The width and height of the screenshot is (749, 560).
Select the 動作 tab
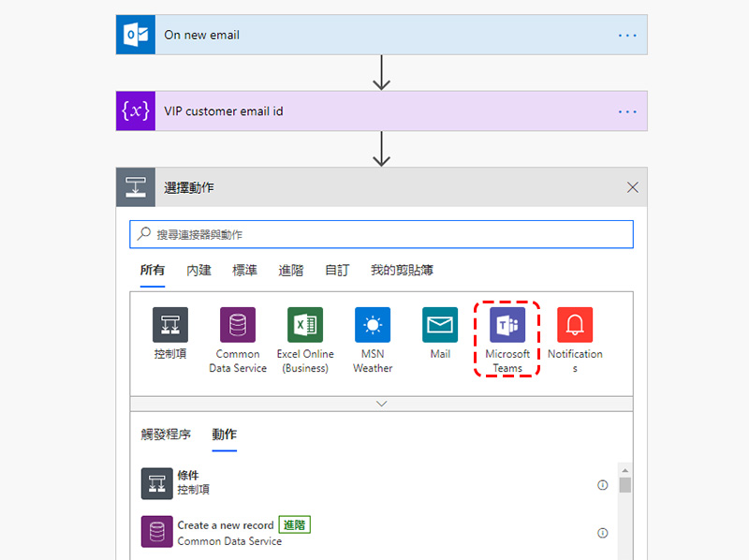tap(224, 435)
